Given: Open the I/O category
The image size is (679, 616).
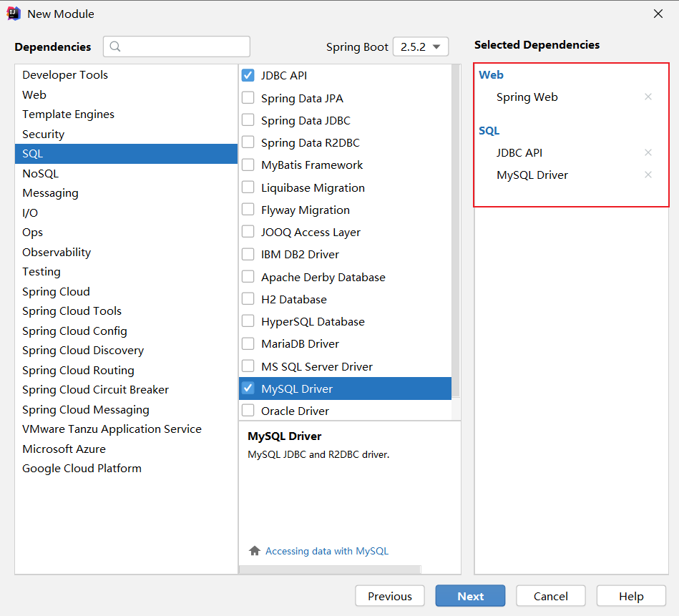Looking at the screenshot, I should coord(126,213).
